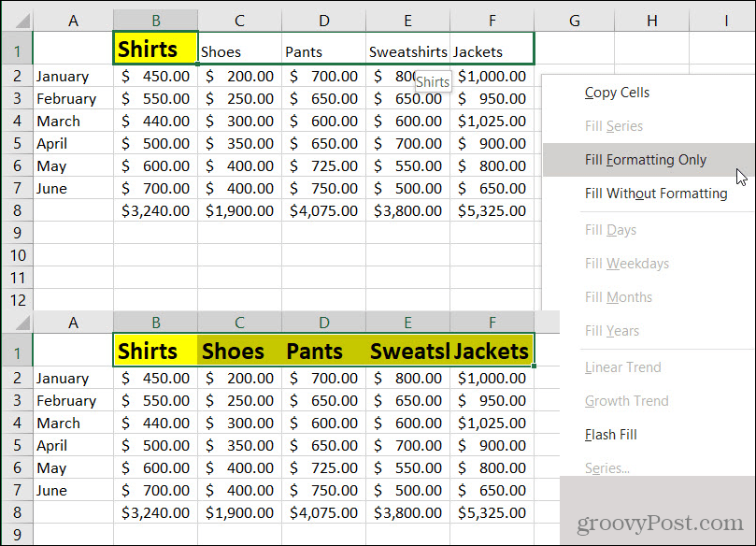
Task: Click the plain Pants cell in top sheet
Action: 324,49
